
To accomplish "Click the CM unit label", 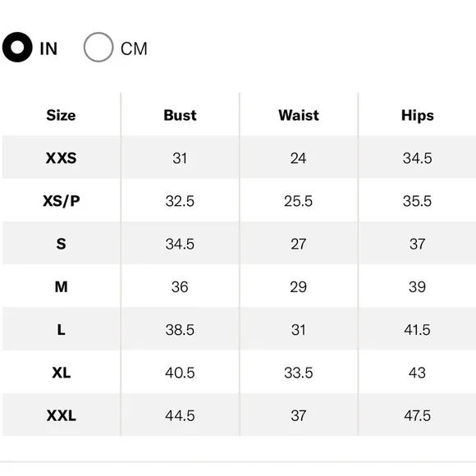I will coord(134,48).
